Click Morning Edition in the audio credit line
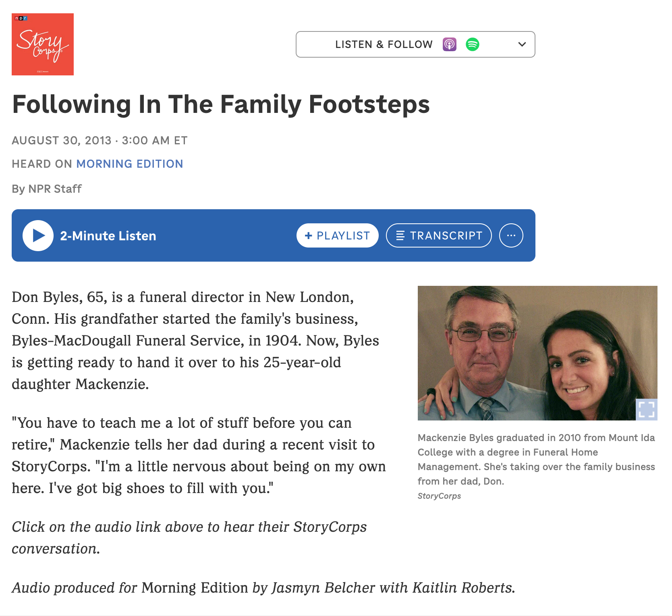Image resolution: width=672 pixels, height=616 pixels. tap(195, 588)
